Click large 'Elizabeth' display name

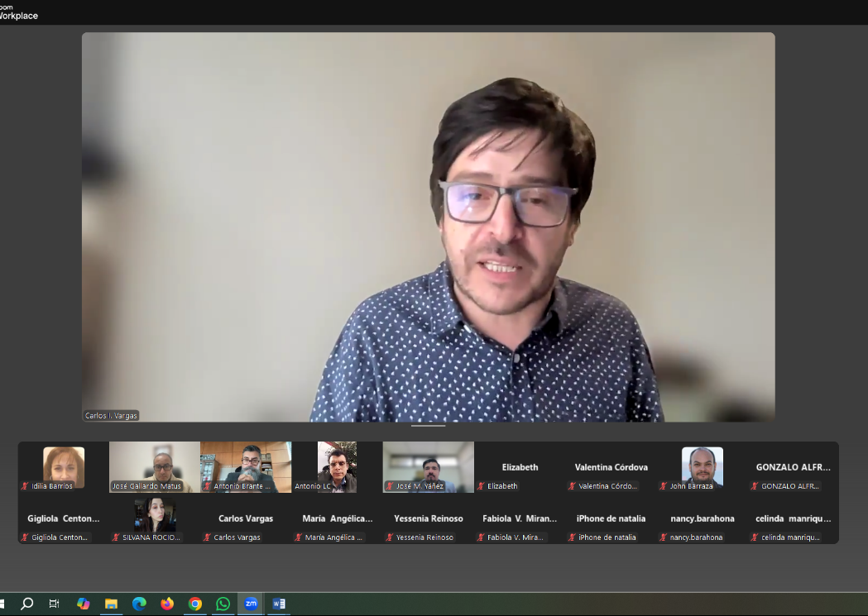[x=520, y=467]
